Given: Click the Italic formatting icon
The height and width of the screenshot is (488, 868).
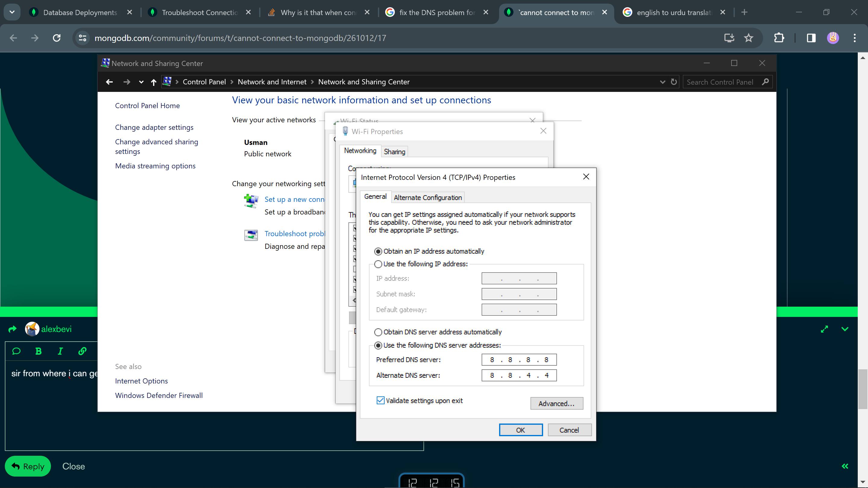Looking at the screenshot, I should 60,351.
